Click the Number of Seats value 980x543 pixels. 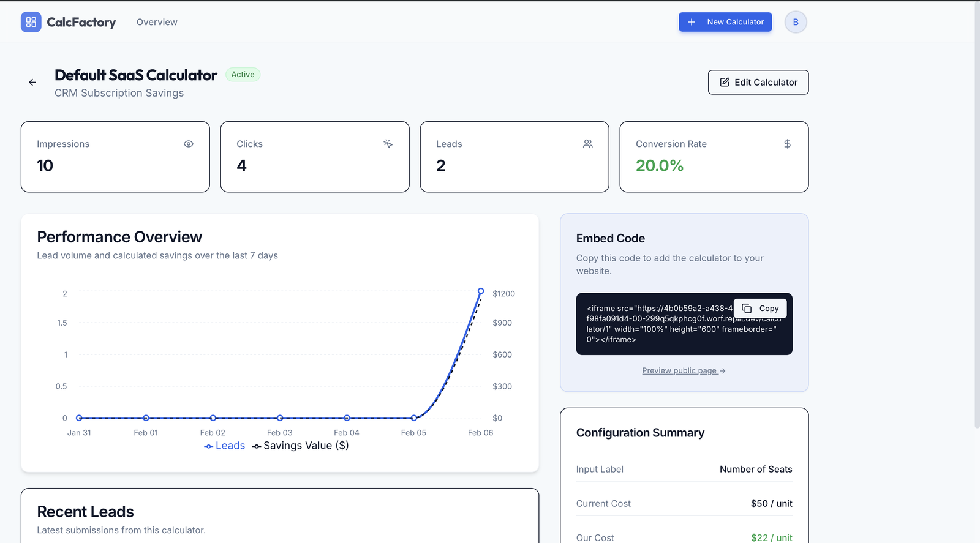point(756,469)
